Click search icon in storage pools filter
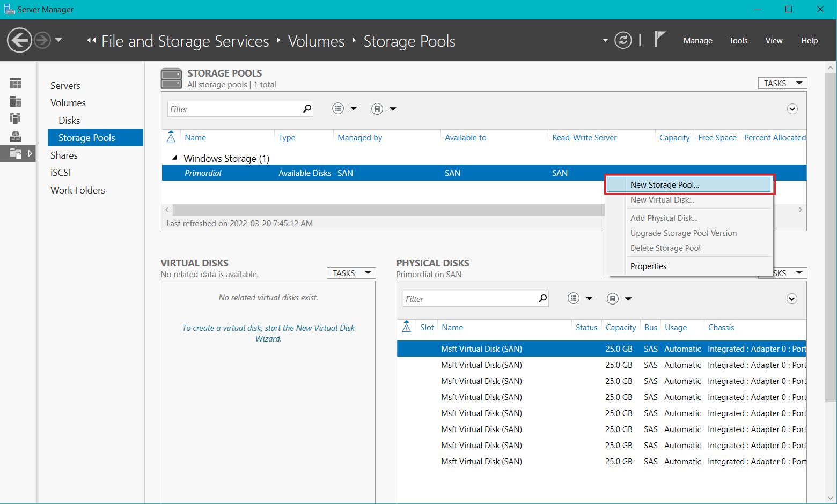837x504 pixels. [307, 109]
